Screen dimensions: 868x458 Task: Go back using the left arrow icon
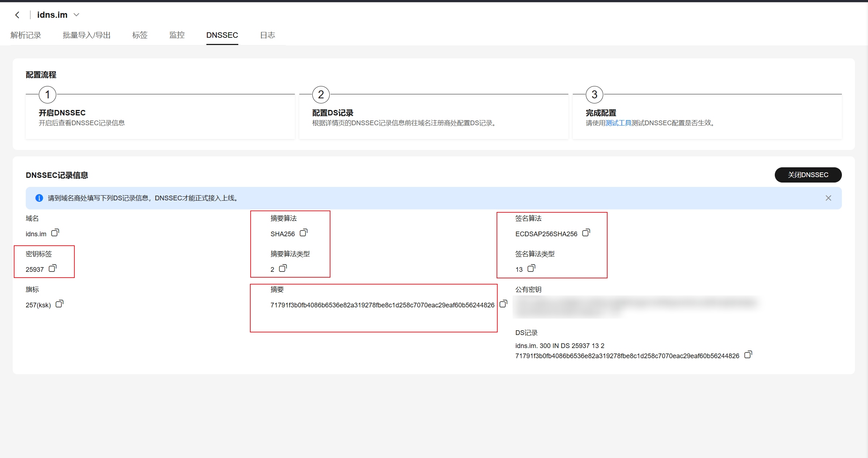[x=17, y=15]
